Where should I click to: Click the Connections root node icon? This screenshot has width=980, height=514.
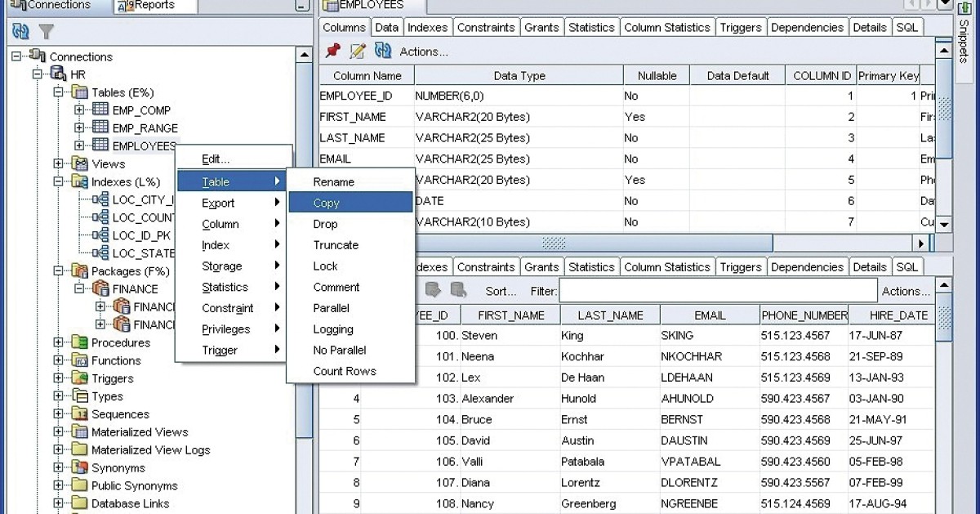38,56
